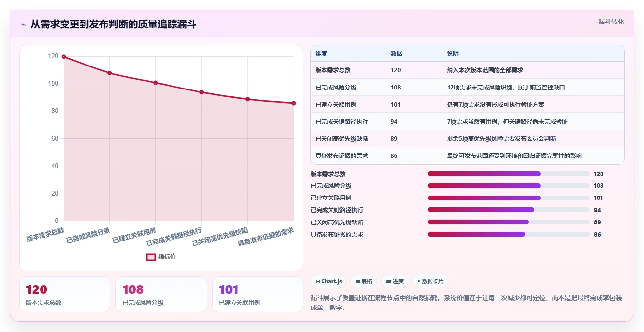644x332 pixels.
Task: Click the 数据 column header
Action: coord(396,54)
